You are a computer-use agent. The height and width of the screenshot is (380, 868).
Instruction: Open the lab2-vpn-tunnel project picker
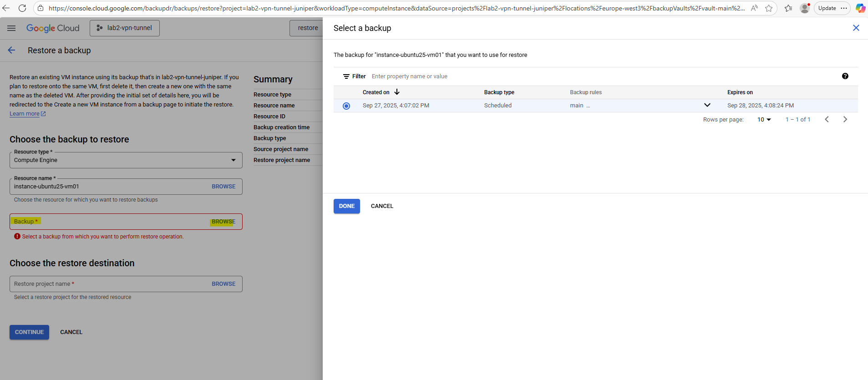point(125,28)
